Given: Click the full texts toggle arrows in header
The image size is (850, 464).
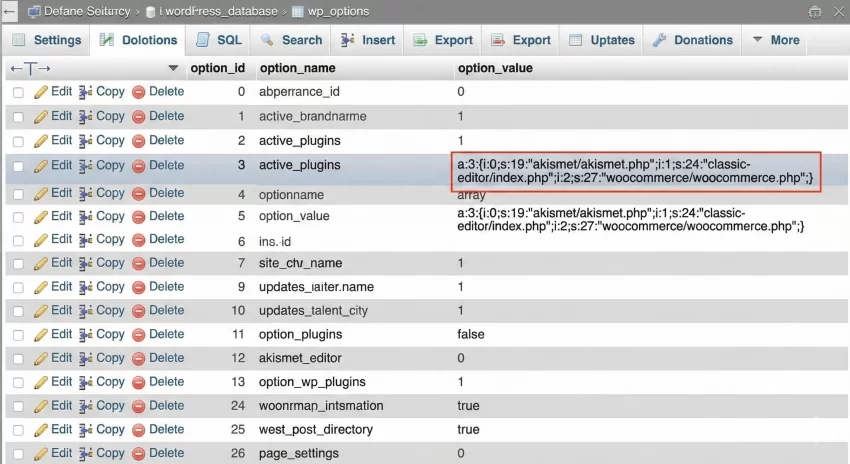Looking at the screenshot, I should click(30, 68).
